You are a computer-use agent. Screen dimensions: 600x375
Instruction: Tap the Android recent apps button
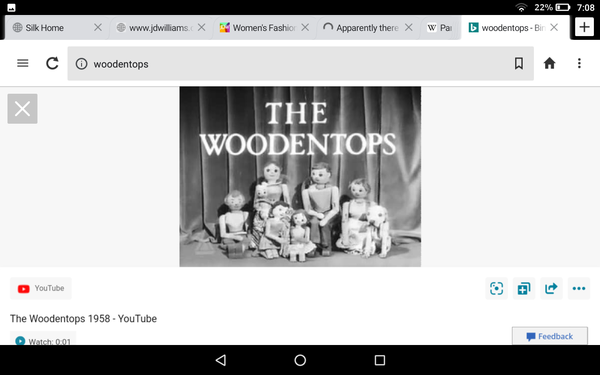click(x=380, y=360)
